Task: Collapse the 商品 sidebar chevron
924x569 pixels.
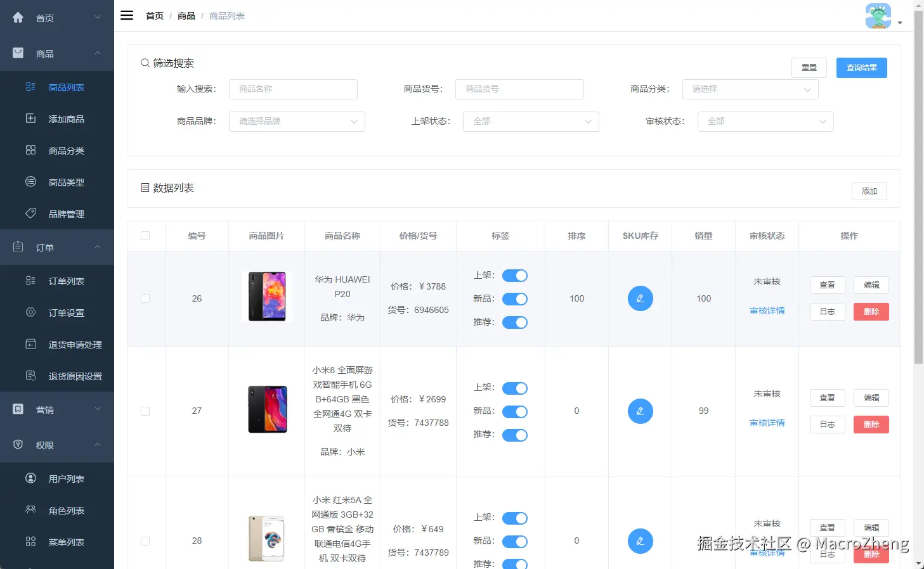Action: tap(98, 53)
